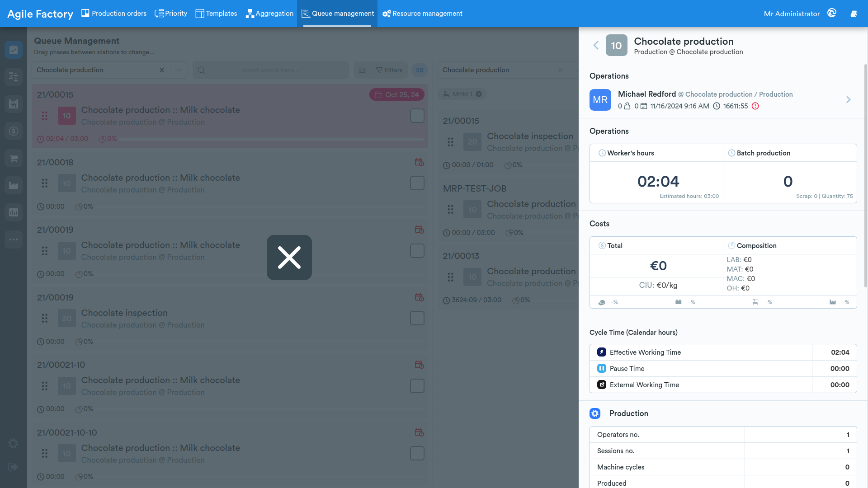Open the user account swirl icon
Screen dimensions: 868x488
(x=832, y=14)
